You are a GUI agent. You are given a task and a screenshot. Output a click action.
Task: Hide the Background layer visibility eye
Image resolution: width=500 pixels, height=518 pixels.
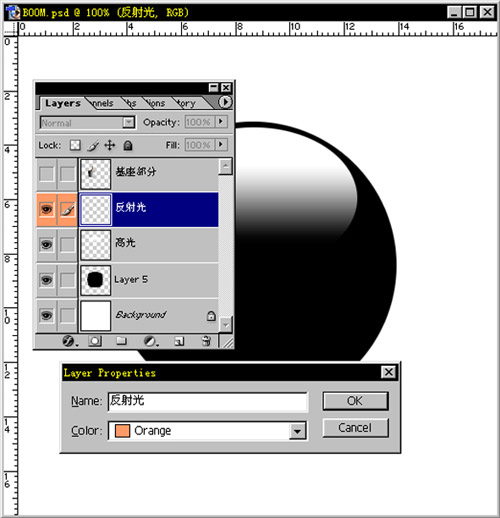click(x=46, y=315)
